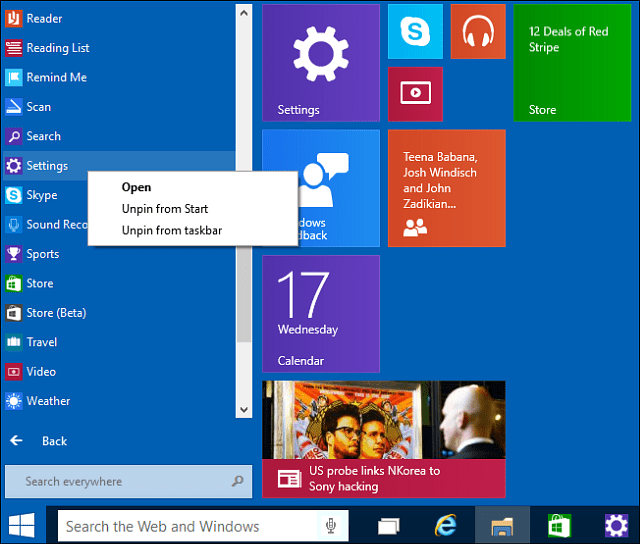Click the Windows Start button
Image resolution: width=640 pixels, height=544 pixels.
point(22,526)
